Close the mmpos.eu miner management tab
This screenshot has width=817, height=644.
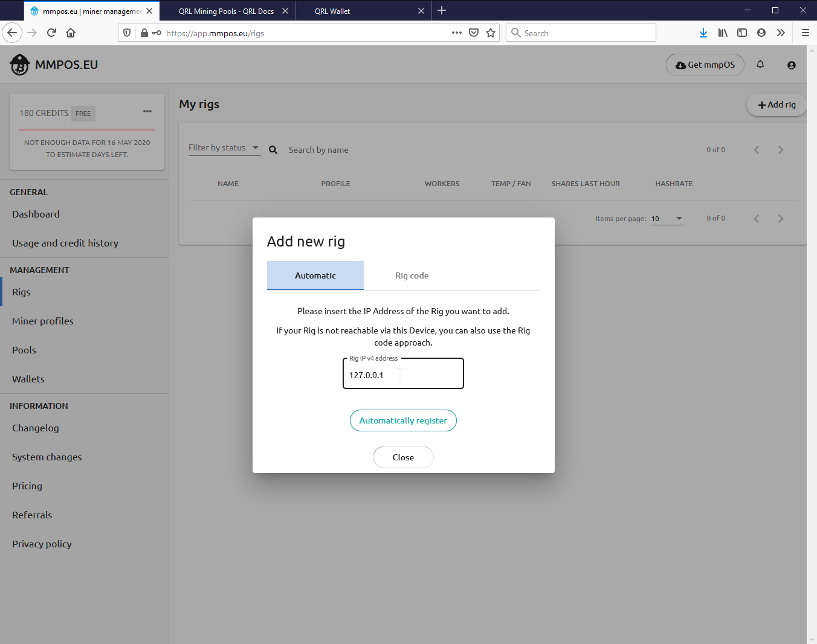point(149,11)
